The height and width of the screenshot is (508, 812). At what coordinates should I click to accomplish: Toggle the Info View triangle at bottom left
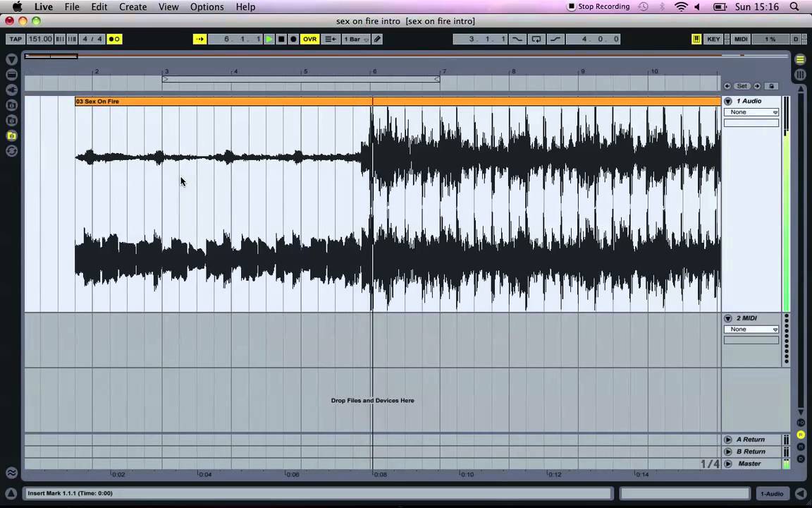click(11, 493)
